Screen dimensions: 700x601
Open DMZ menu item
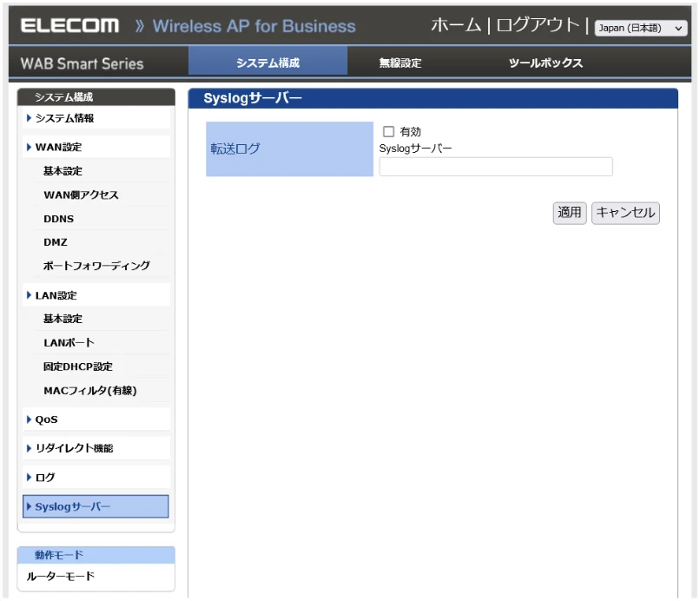(x=56, y=242)
